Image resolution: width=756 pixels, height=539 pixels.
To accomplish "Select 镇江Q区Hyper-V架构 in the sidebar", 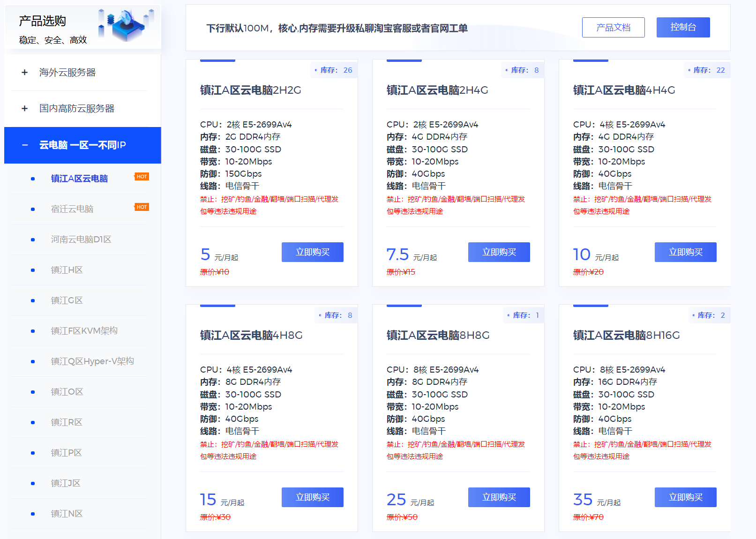I will (92, 361).
